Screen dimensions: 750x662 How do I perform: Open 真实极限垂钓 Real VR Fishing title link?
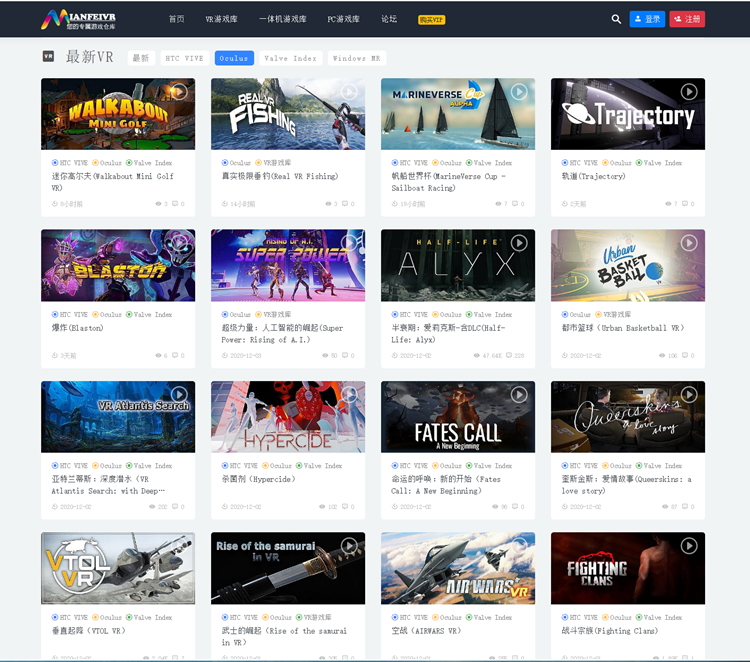[280, 177]
